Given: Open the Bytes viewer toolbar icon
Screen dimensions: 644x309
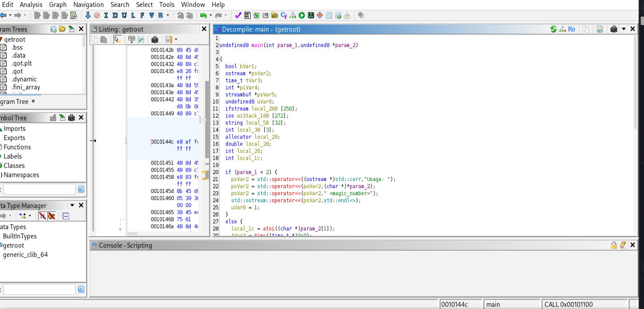Looking at the screenshot, I should click(x=247, y=16).
